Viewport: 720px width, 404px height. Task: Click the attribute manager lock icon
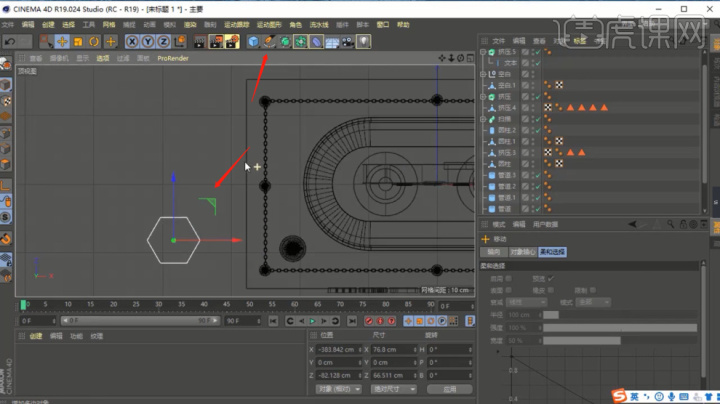(683, 224)
